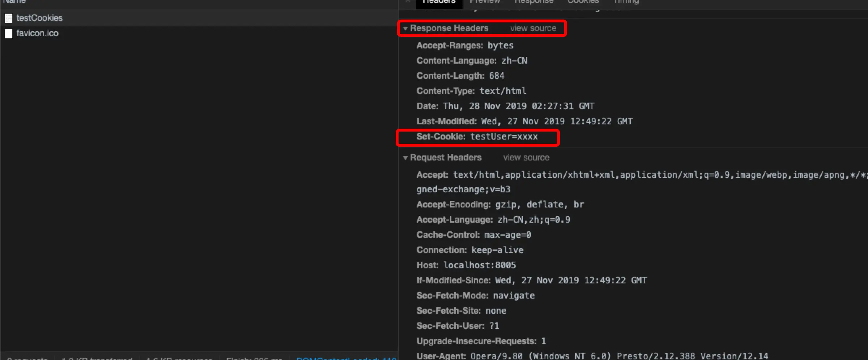Click the Host localhost:8005 header line
The width and height of the screenshot is (868, 360).
[x=466, y=265]
